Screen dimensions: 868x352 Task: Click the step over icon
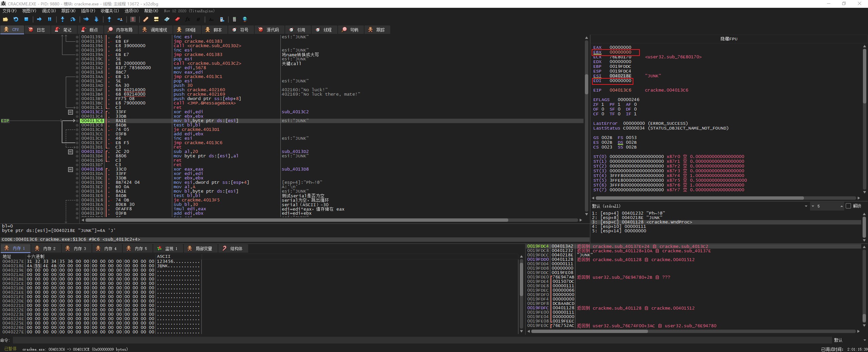click(x=73, y=19)
